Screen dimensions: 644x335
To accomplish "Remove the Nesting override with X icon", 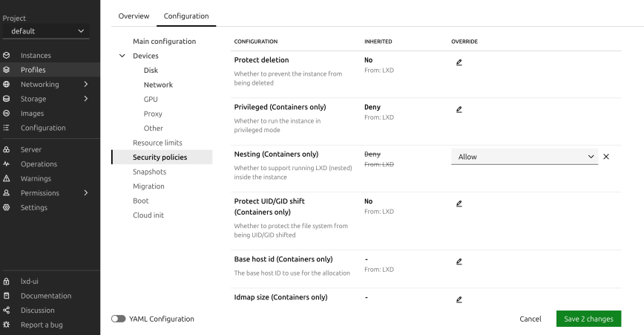I will (x=606, y=157).
